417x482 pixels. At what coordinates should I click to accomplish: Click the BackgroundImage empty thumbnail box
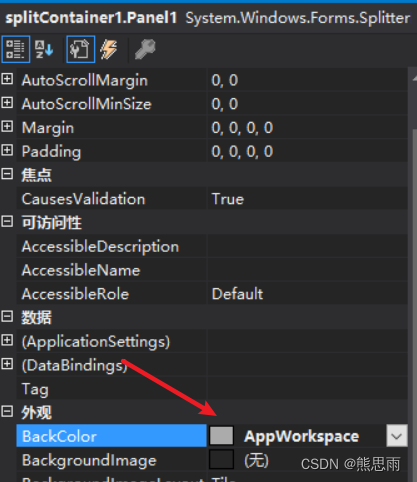(221, 460)
